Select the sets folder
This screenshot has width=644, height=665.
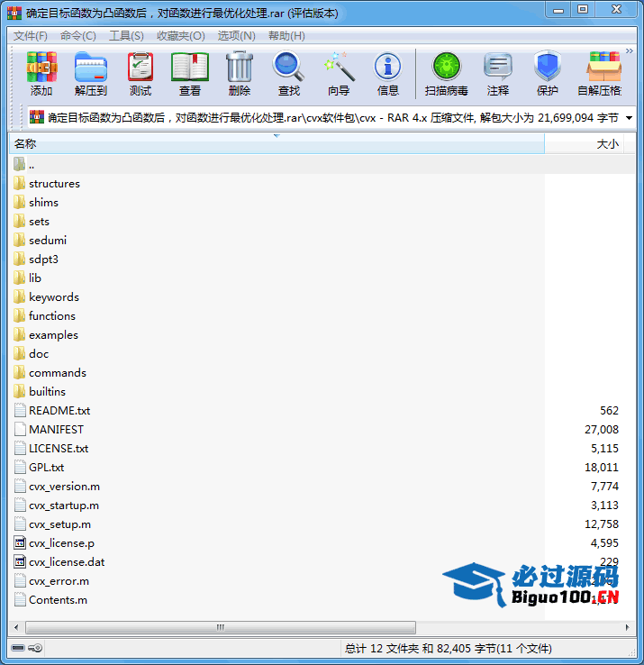click(39, 222)
